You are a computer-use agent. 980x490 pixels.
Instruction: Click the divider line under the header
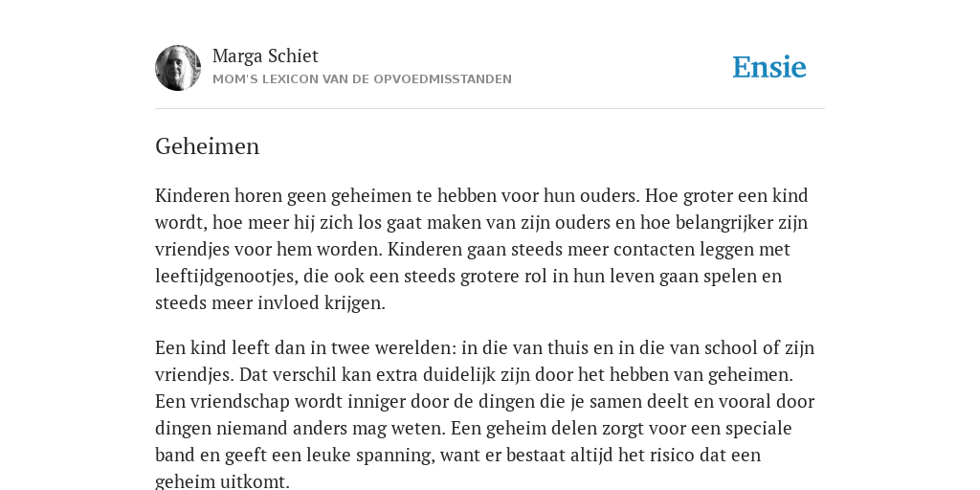click(490, 109)
